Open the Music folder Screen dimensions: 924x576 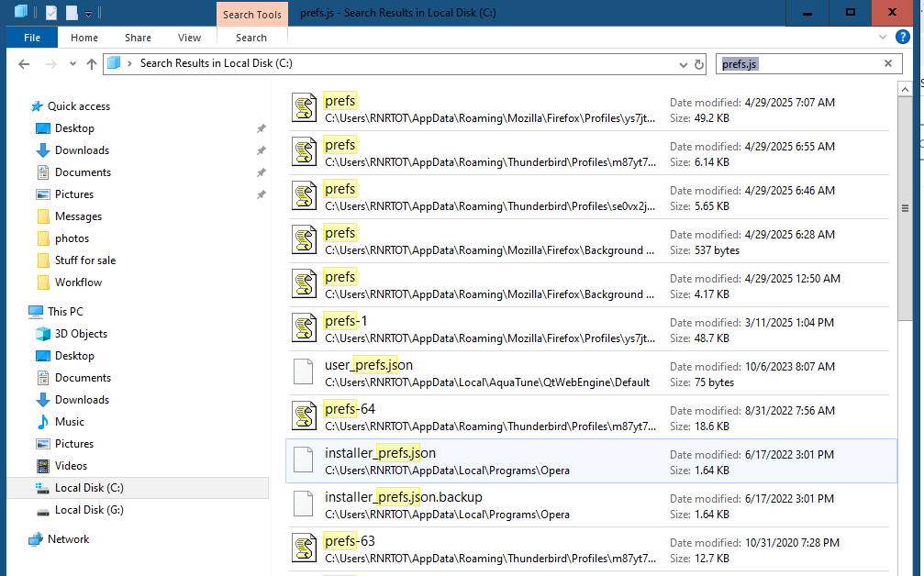click(x=69, y=422)
